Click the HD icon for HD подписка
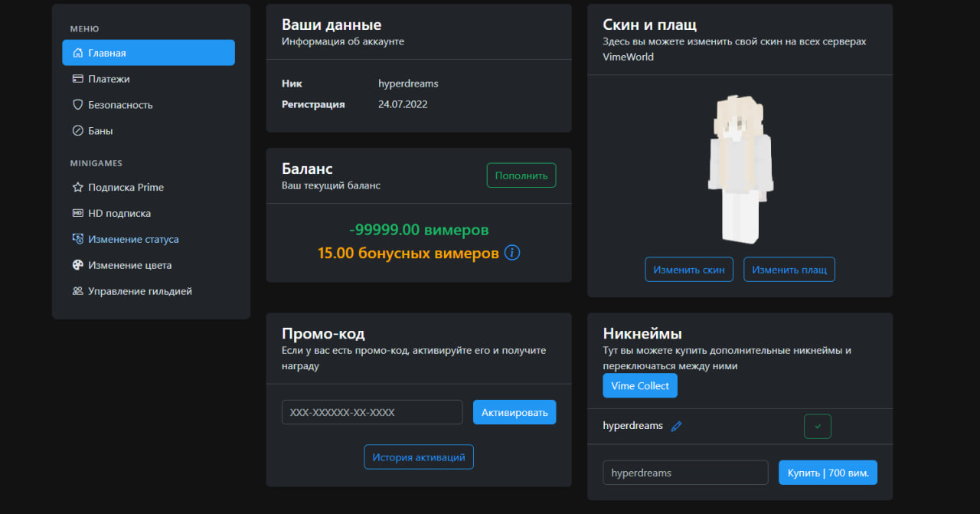The image size is (980, 514). [77, 214]
